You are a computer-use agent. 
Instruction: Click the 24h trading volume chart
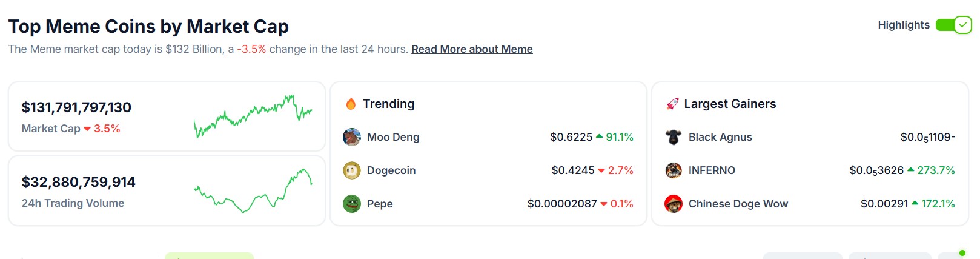pos(253,190)
